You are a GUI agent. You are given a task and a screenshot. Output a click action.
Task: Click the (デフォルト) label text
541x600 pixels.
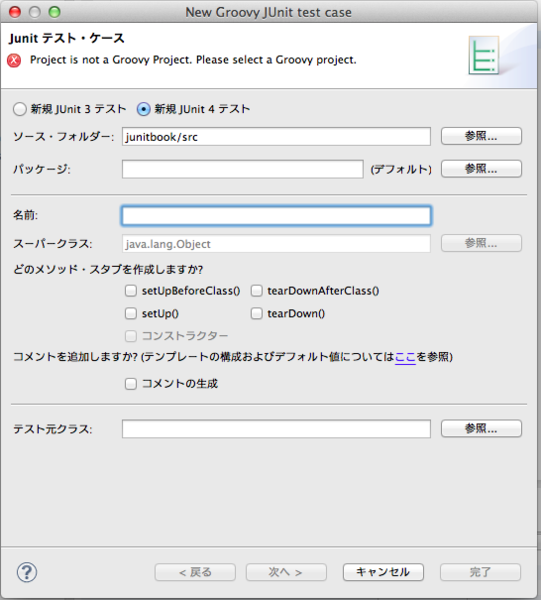401,169
